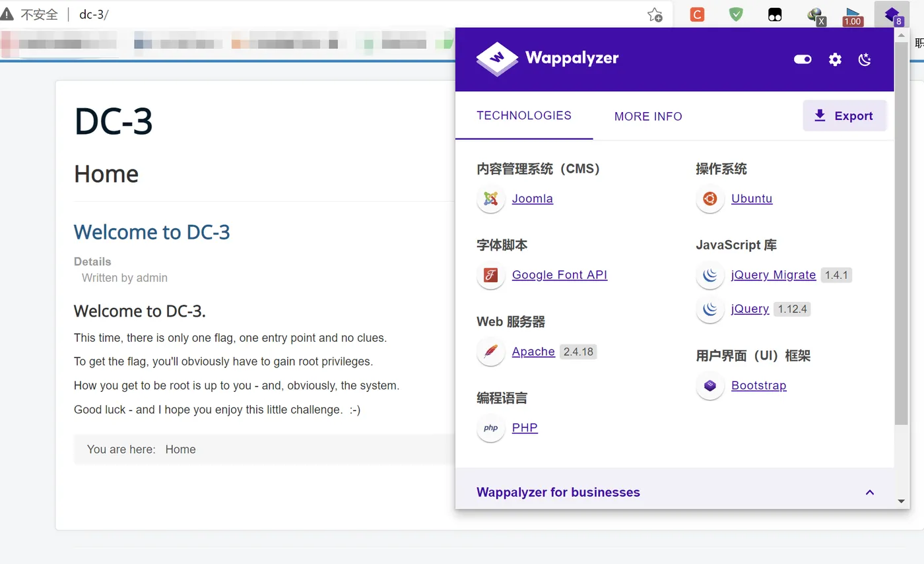Image resolution: width=924 pixels, height=564 pixels.
Task: Select the TECHNOLOGIES tab
Action: [x=524, y=115]
